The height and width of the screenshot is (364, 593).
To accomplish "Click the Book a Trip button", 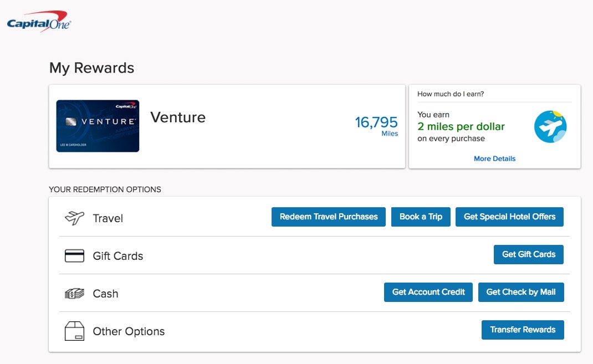I will pyautogui.click(x=421, y=217).
